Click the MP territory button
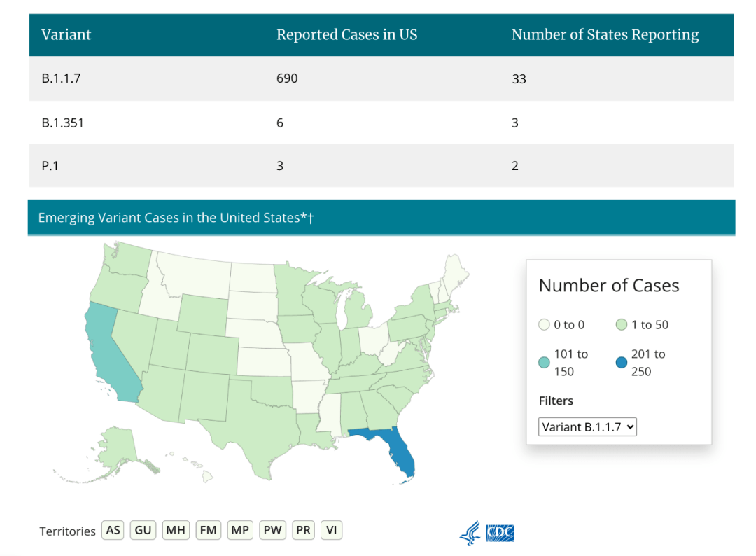 click(x=240, y=530)
